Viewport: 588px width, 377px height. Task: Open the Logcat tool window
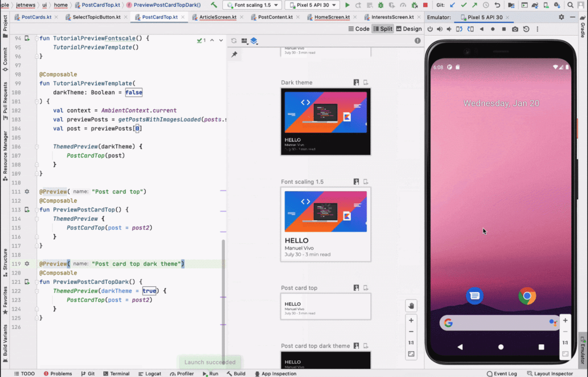[x=150, y=374]
